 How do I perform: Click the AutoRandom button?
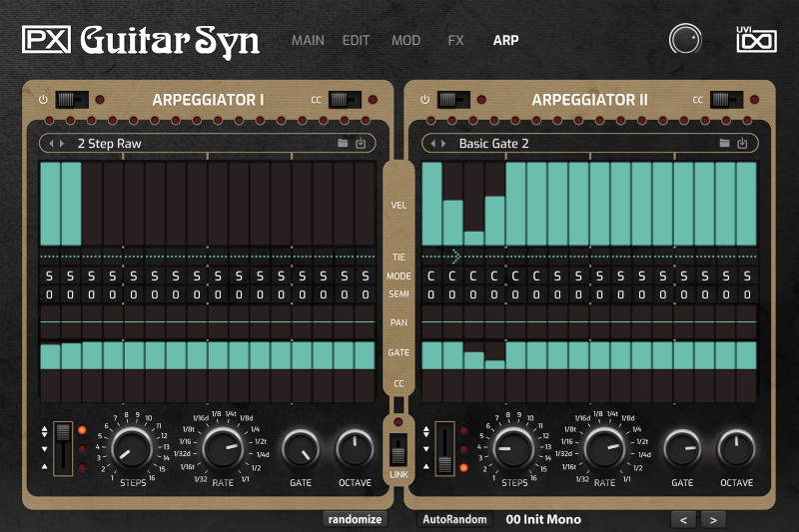click(x=454, y=519)
